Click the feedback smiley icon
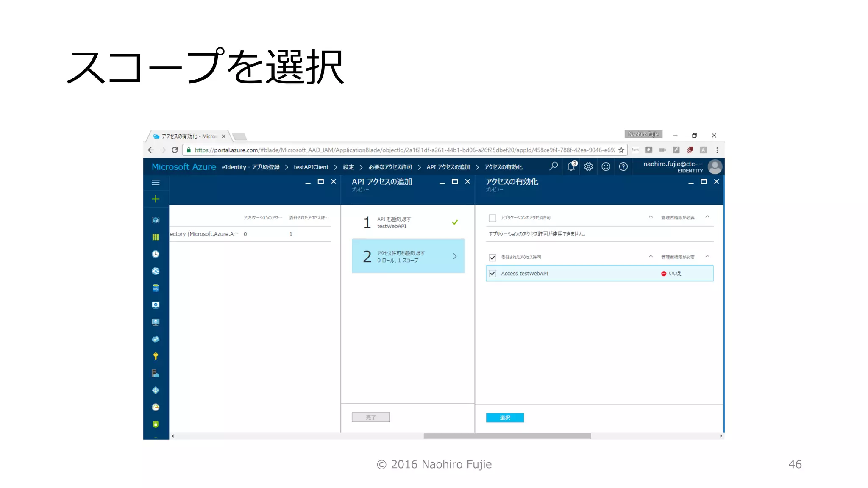Image resolution: width=868 pixels, height=488 pixels. pyautogui.click(x=606, y=166)
